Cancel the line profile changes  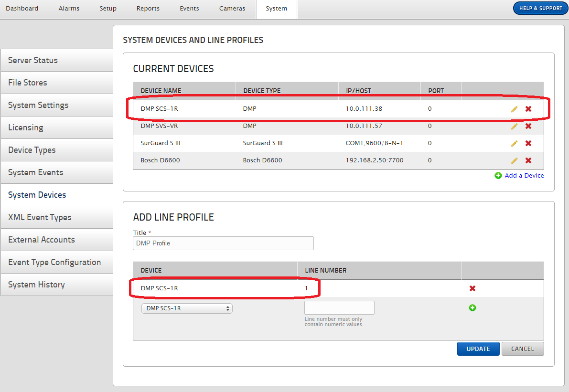(x=523, y=349)
